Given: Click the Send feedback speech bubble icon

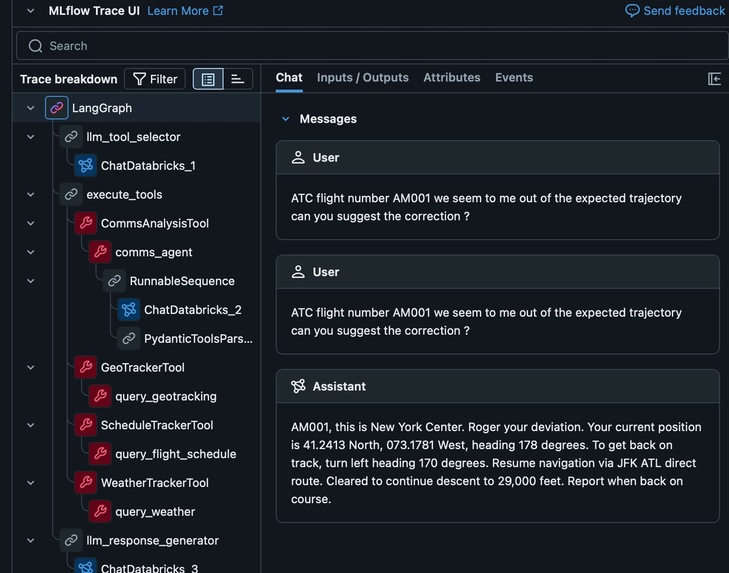Looking at the screenshot, I should coord(632,11).
